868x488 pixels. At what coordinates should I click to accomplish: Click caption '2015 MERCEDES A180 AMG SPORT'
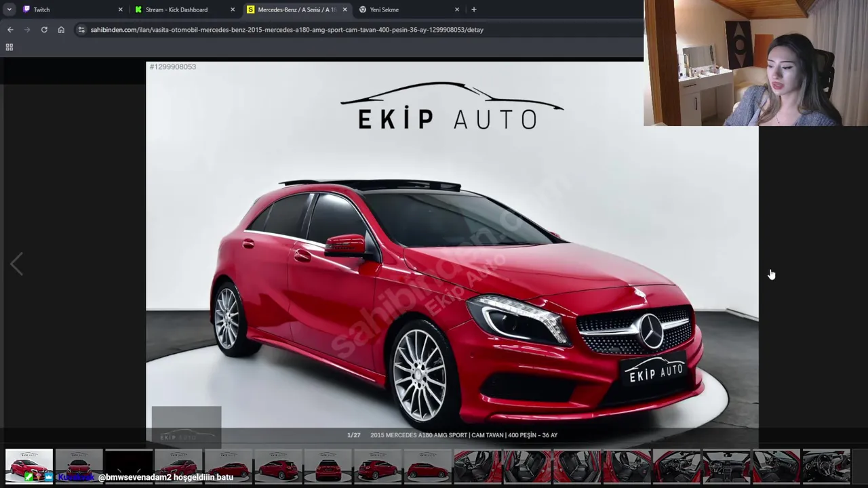pyautogui.click(x=418, y=435)
